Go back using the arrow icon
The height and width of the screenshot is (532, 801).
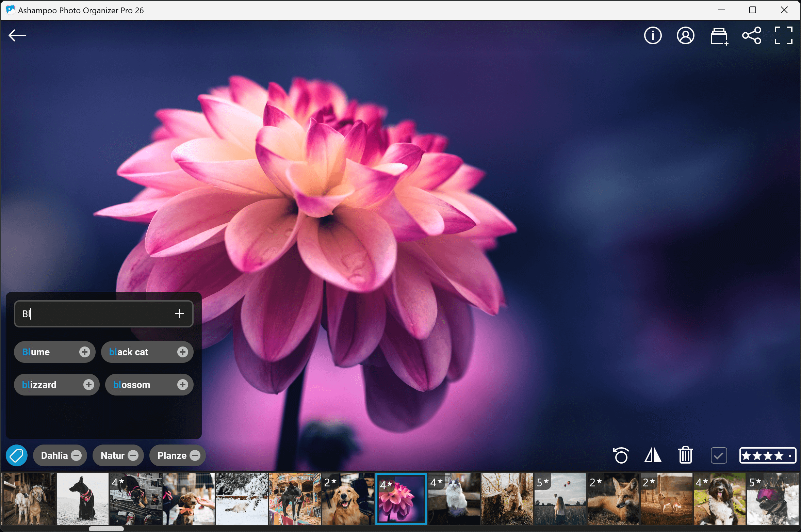click(17, 35)
